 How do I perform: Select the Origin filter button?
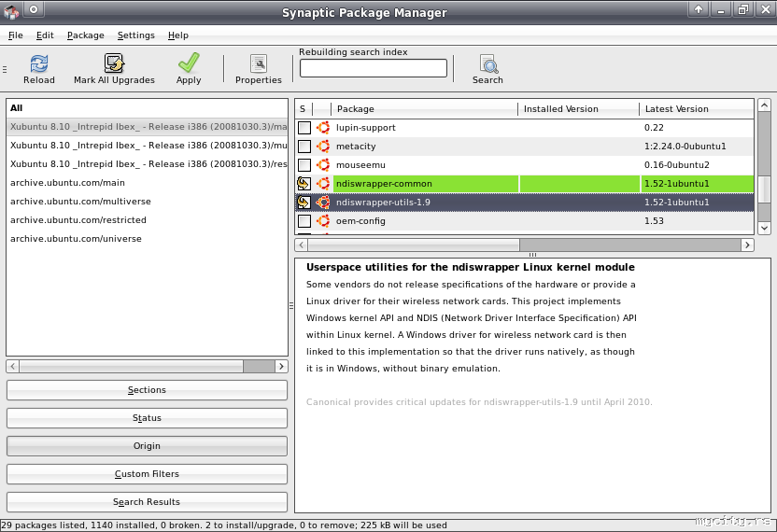[147, 446]
